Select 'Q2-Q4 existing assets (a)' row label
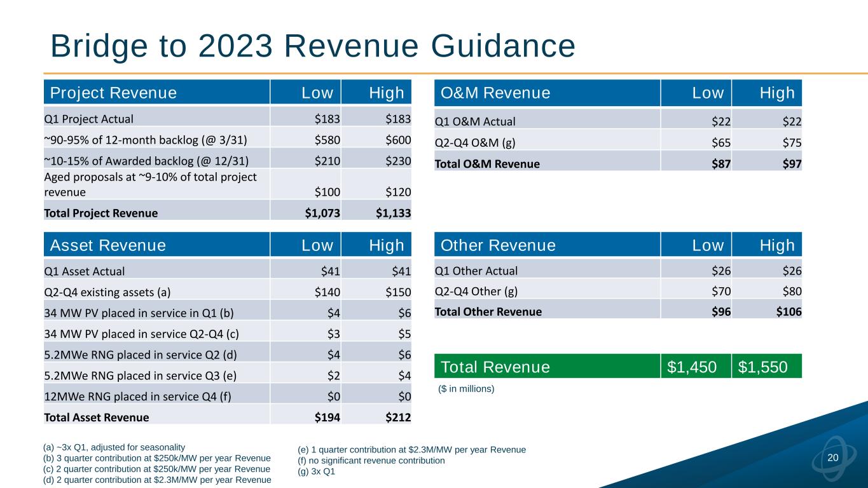 [107, 292]
